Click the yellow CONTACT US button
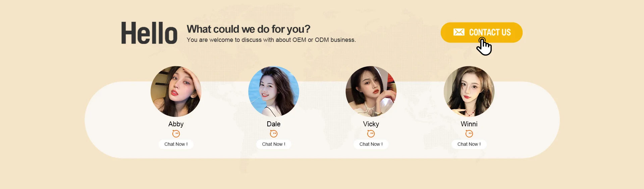The image size is (644, 189). tap(481, 33)
